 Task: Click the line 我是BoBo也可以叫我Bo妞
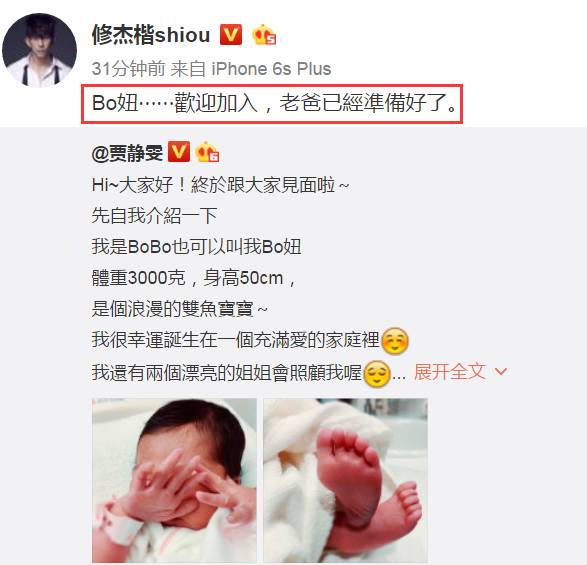tap(196, 247)
